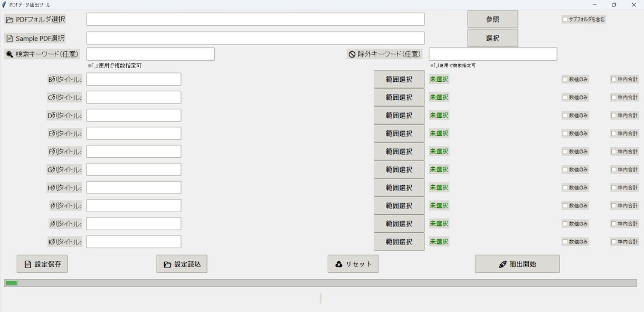Click the G列タイトル text field
The image size is (644, 312).
(134, 169)
